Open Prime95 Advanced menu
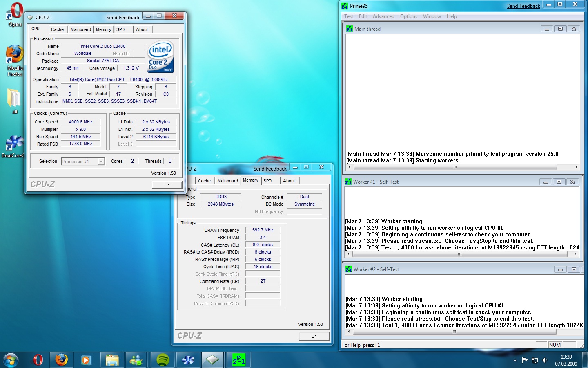588x368 pixels. coord(383,16)
